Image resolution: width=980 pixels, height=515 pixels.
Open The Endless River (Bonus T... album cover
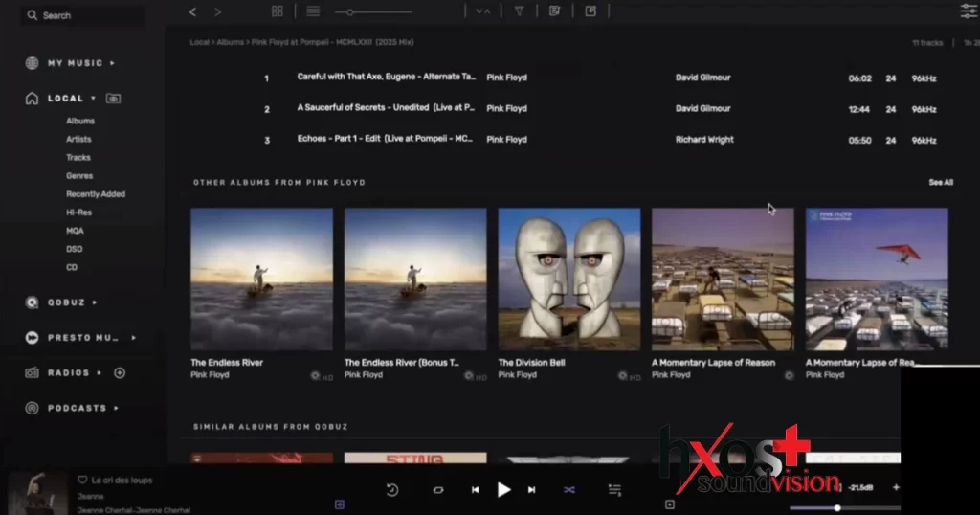click(x=415, y=280)
